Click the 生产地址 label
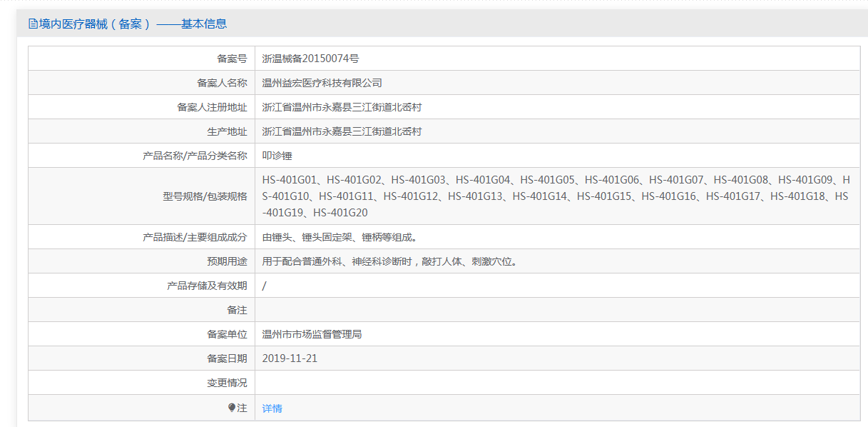 point(227,131)
